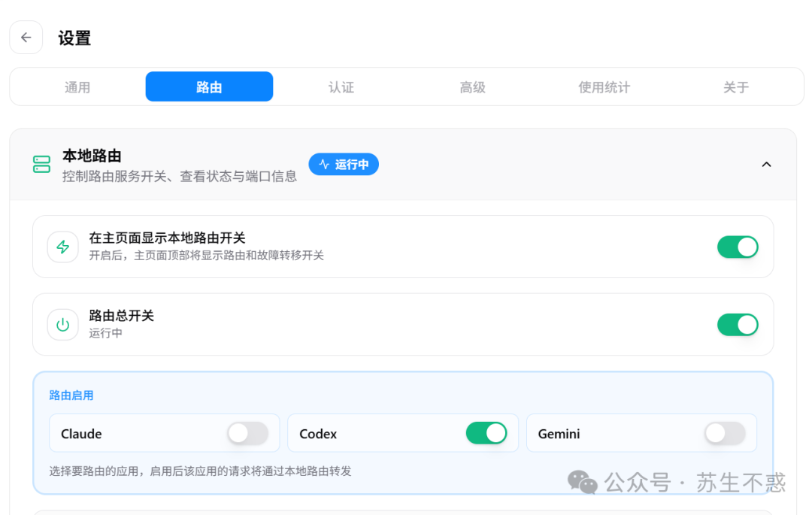The image size is (812, 515).
Task: Enable routing for Claude
Action: (x=247, y=433)
